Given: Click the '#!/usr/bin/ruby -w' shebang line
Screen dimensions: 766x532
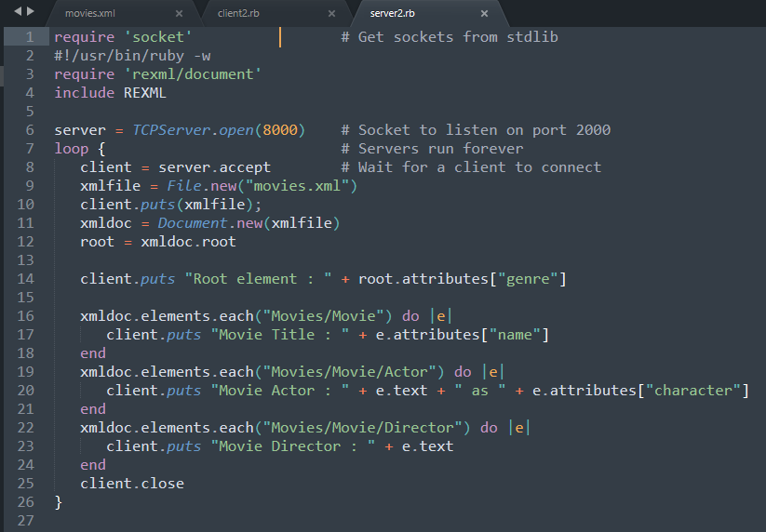Looking at the screenshot, I should tap(132, 56).
